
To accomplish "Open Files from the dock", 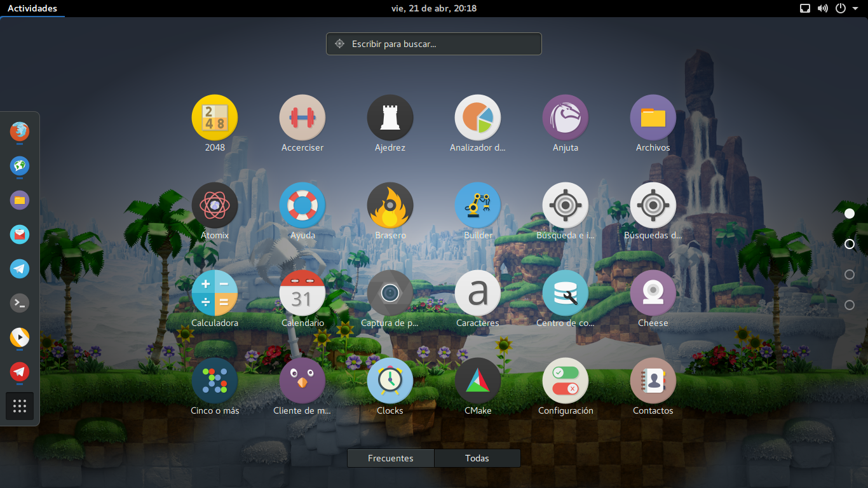I will tap(20, 200).
